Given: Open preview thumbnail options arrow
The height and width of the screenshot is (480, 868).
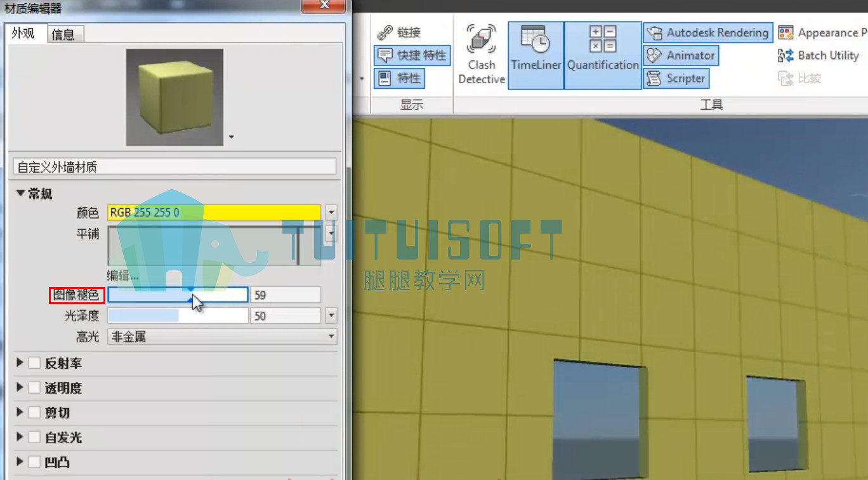Looking at the screenshot, I should 232,137.
